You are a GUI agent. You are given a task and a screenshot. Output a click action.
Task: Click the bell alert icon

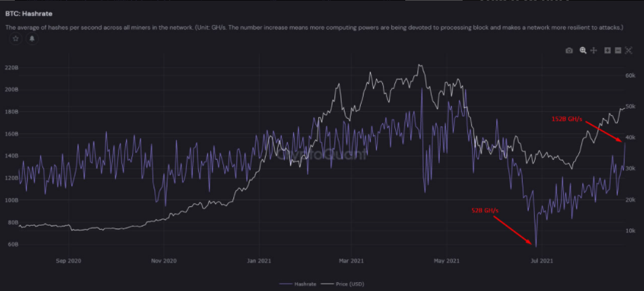32,39
